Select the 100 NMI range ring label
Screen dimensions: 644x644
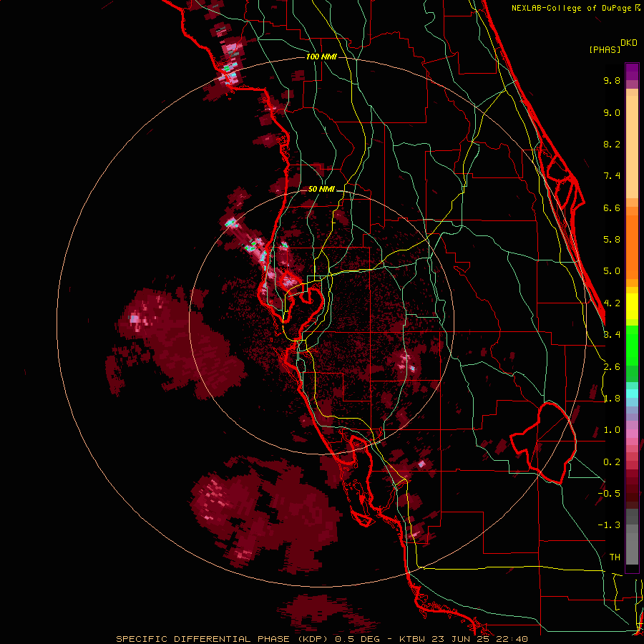pyautogui.click(x=321, y=57)
